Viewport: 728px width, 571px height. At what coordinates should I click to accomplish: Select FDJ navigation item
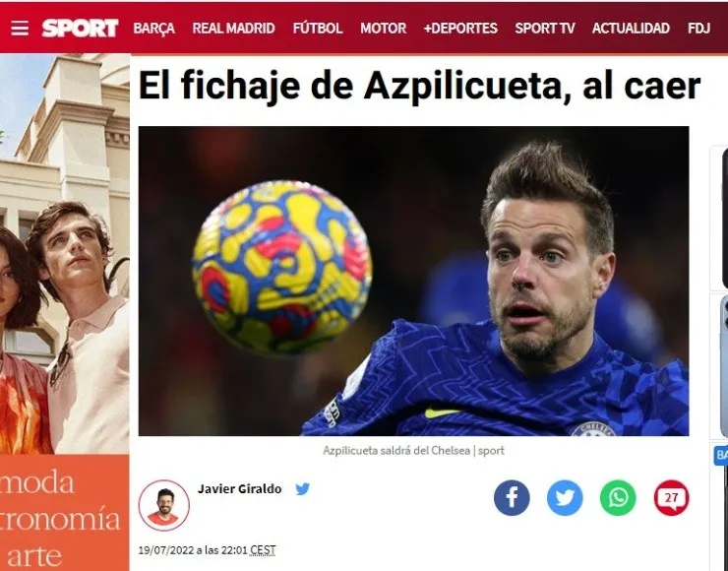tap(698, 29)
